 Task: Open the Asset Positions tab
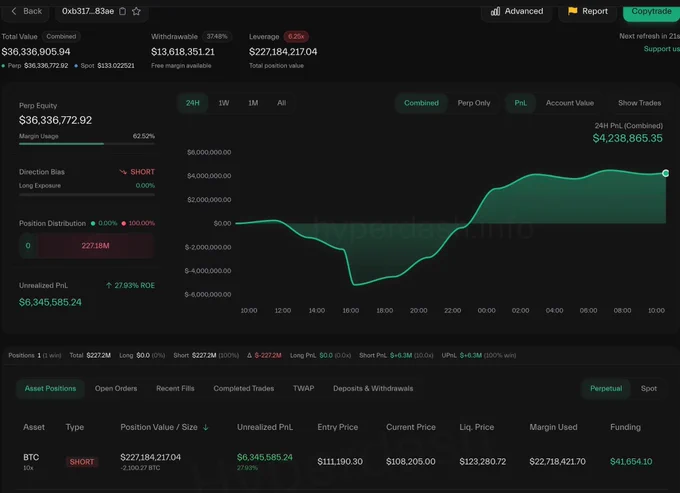pos(50,389)
